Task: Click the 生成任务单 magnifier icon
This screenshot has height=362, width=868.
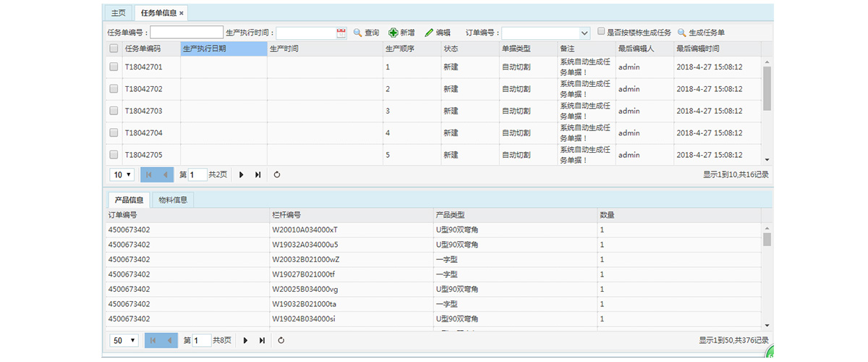Action: (681, 33)
